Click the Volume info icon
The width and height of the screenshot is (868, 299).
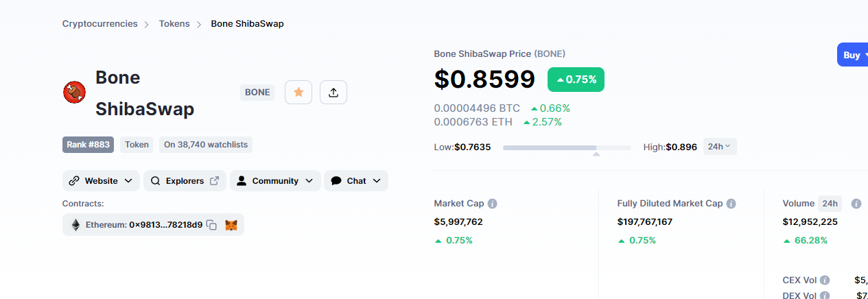point(856,204)
